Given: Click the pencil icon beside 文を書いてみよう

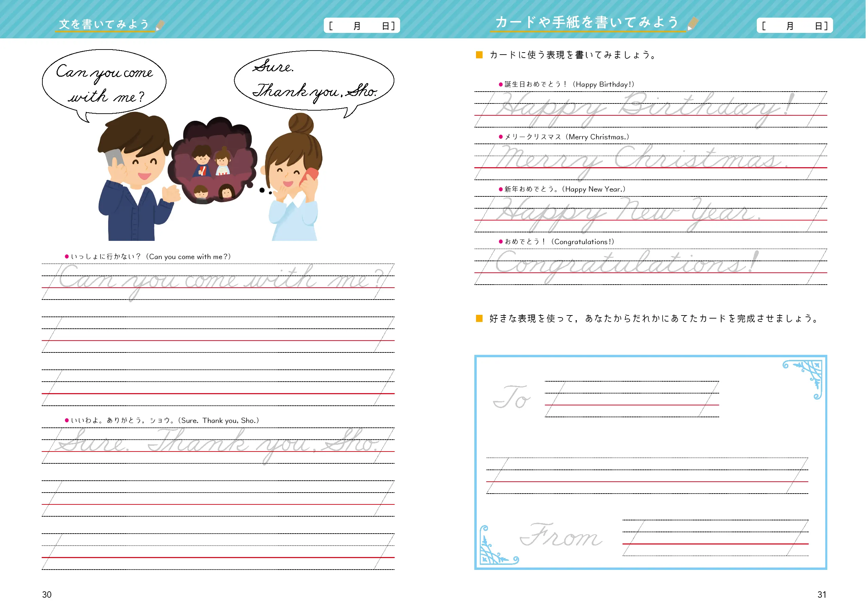Looking at the screenshot, I should (160, 25).
